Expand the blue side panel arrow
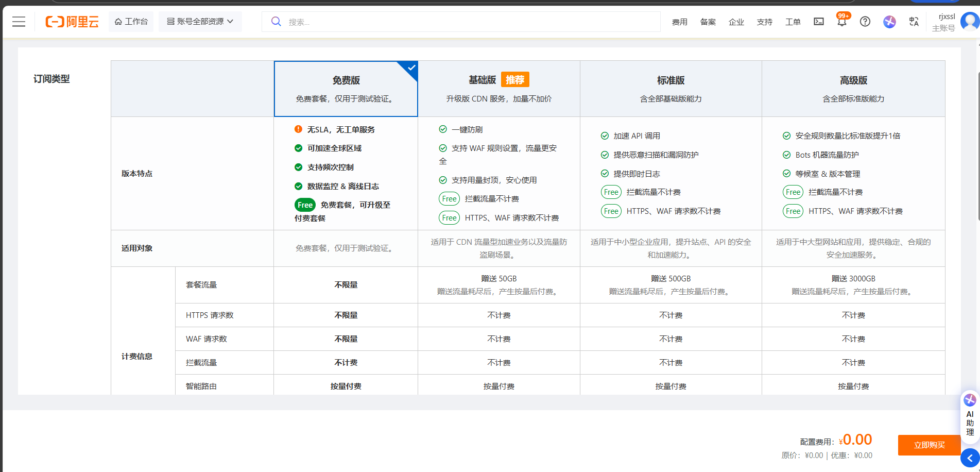Image resolution: width=980 pixels, height=472 pixels. [x=970, y=458]
